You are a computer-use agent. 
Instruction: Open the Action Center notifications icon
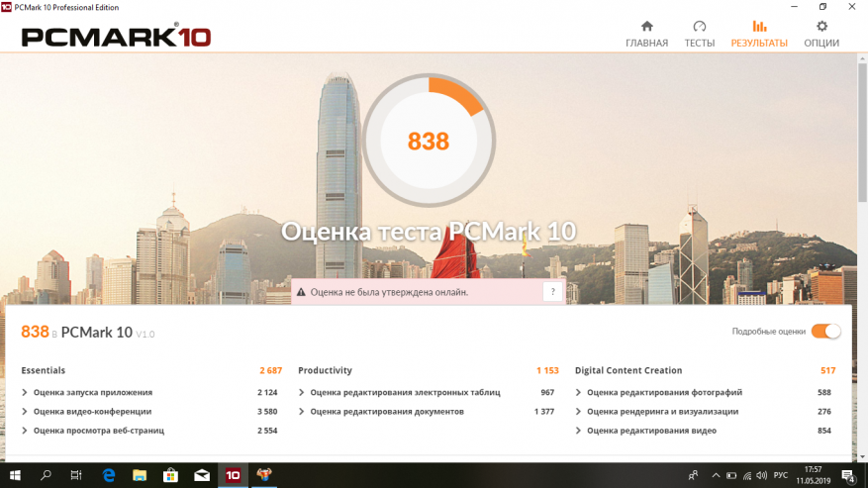(x=848, y=475)
